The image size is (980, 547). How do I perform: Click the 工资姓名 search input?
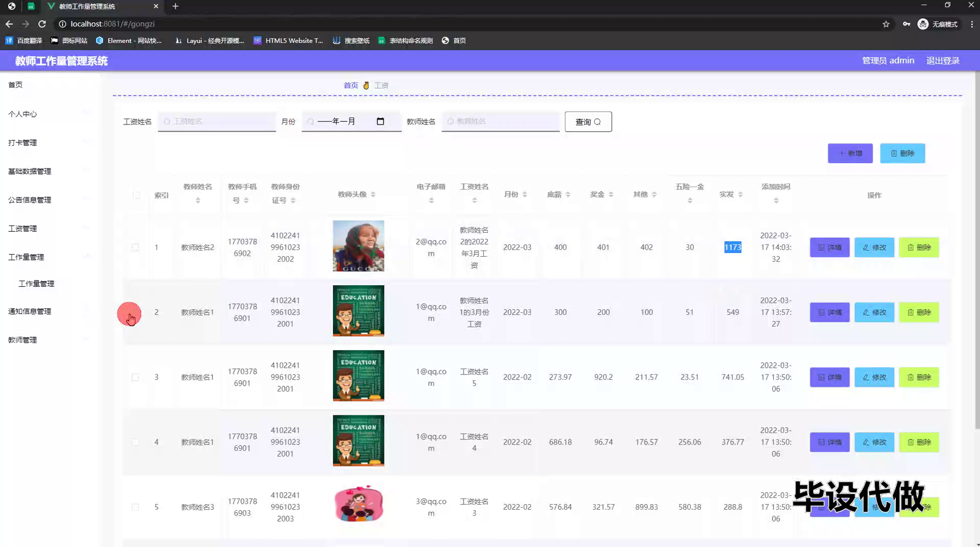click(x=217, y=121)
